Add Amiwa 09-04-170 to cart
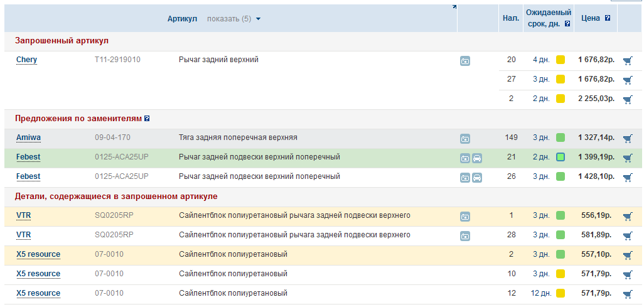Screen dimensions: 644x307 pos(628,139)
